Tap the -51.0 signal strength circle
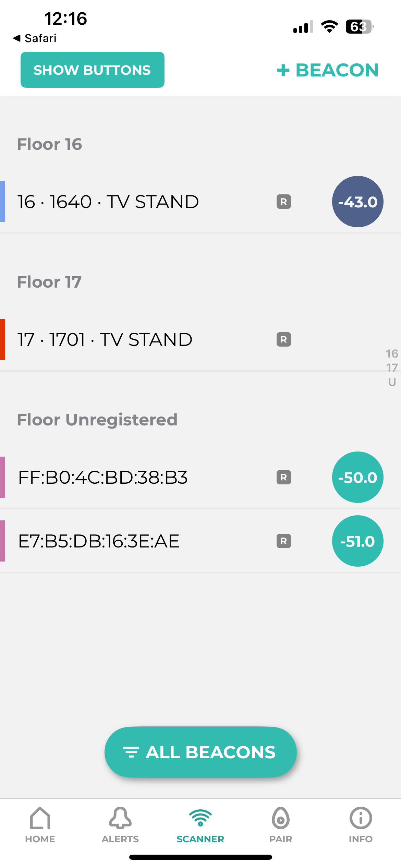The width and height of the screenshot is (401, 868). 357,541
